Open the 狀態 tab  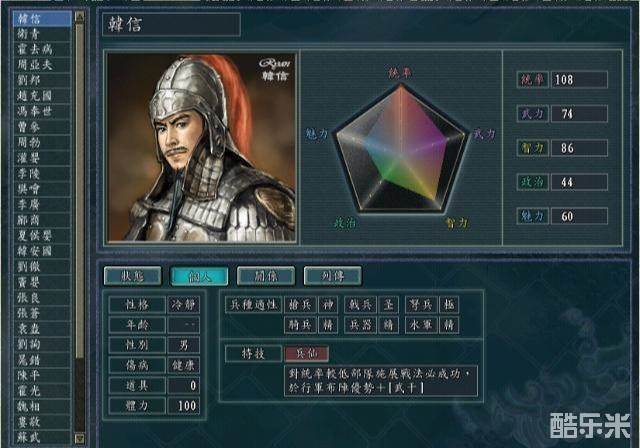coord(133,276)
